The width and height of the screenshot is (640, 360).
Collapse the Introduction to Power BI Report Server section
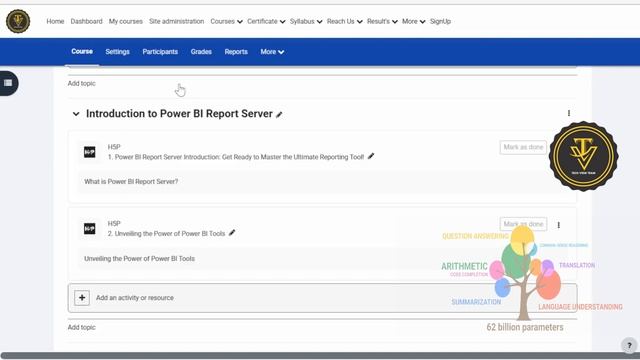tap(76, 114)
